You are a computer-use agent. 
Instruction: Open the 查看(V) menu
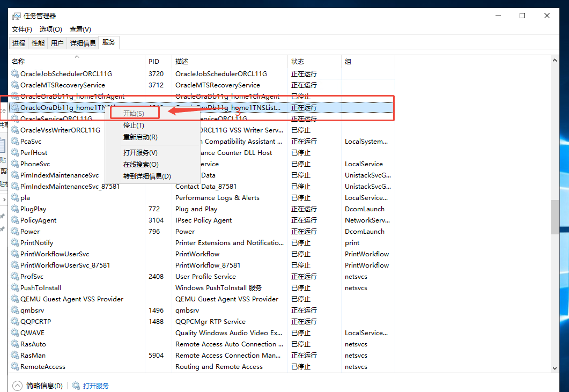point(80,29)
